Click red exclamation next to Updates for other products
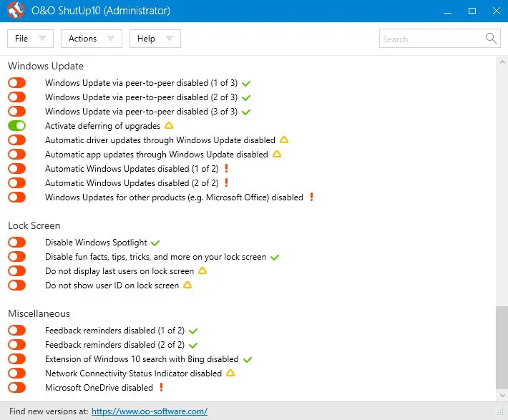This screenshot has height=420, width=508. click(x=311, y=197)
